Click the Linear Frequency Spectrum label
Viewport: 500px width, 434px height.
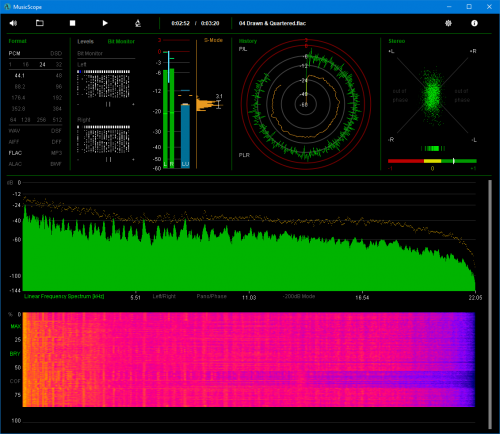pos(64,296)
